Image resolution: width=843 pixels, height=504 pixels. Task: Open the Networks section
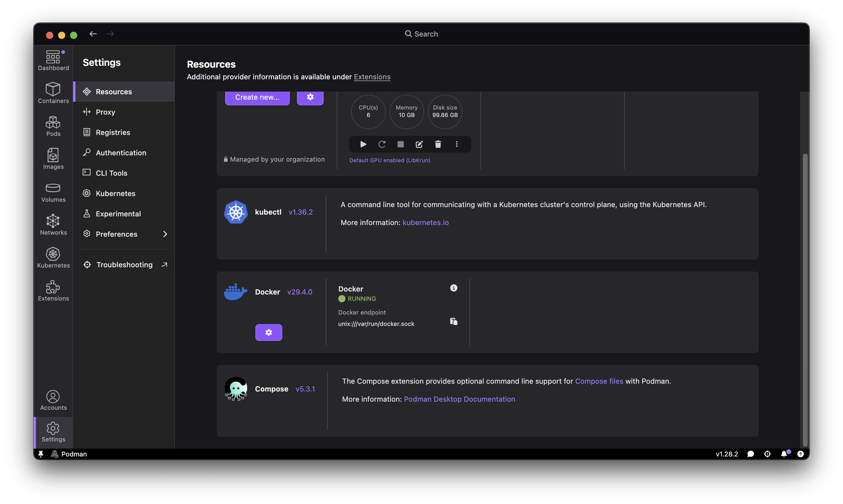point(53,225)
